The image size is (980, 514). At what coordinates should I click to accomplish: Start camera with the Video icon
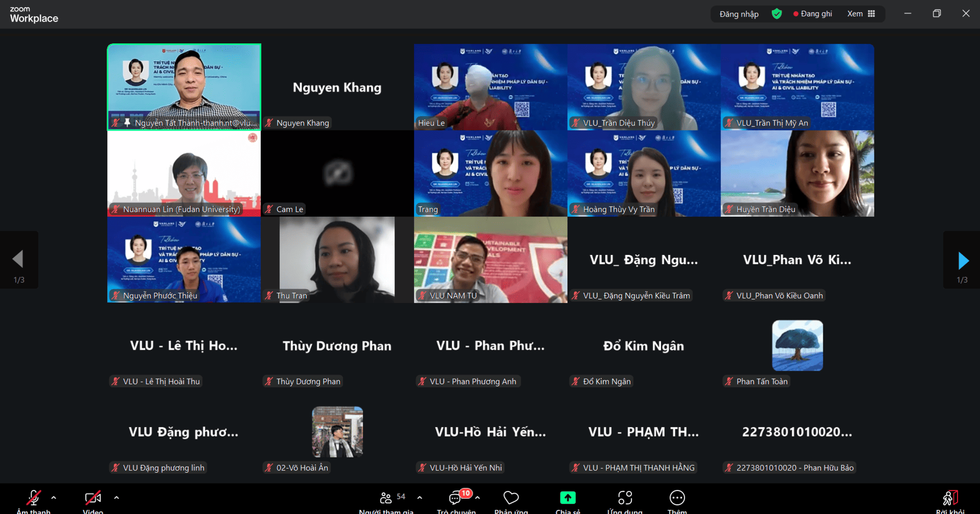(93, 498)
